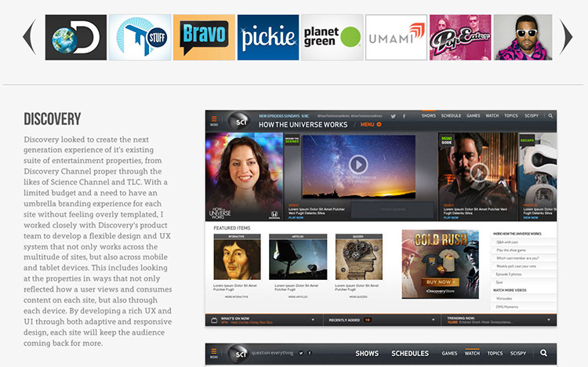Viewport: 588px width, 367px height.
Task: Click the Twitter bird icon in the top header
Action: point(393,116)
